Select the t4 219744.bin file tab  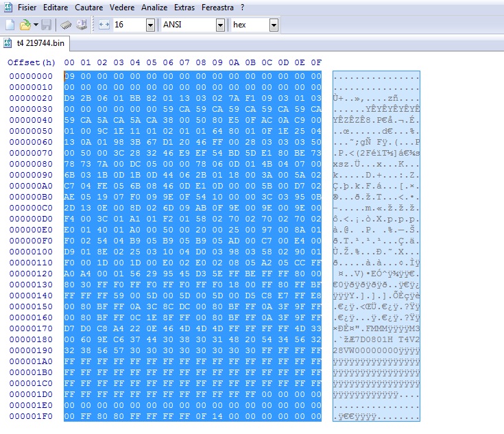point(35,43)
